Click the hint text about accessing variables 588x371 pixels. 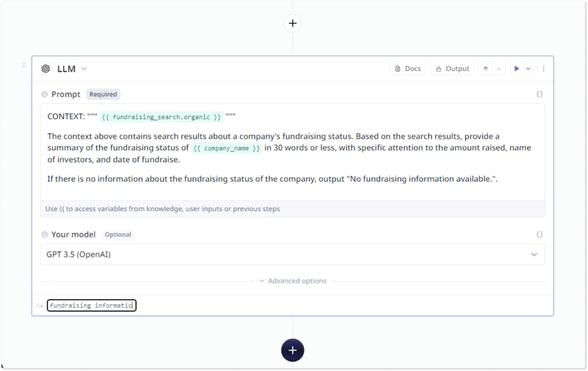click(x=162, y=209)
